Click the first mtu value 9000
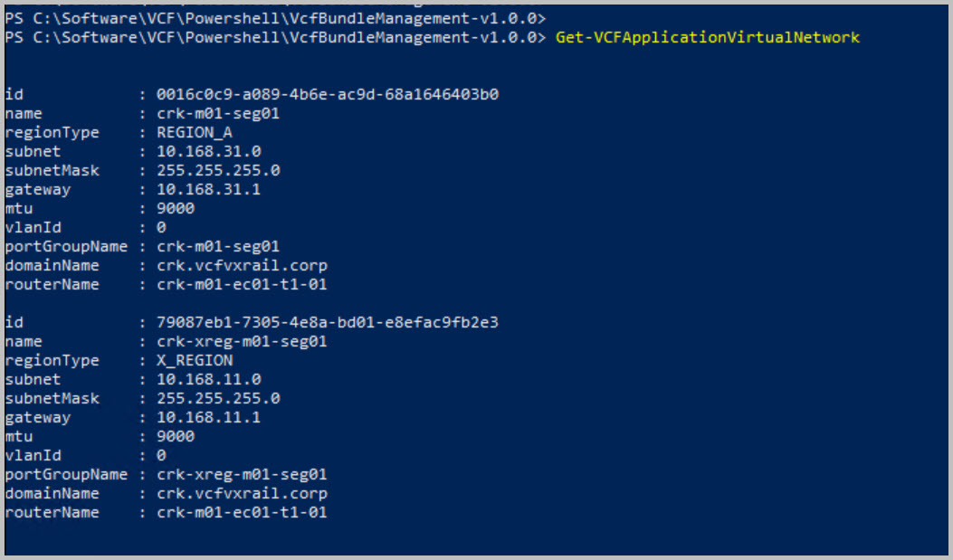This screenshot has width=953, height=560. click(x=176, y=208)
